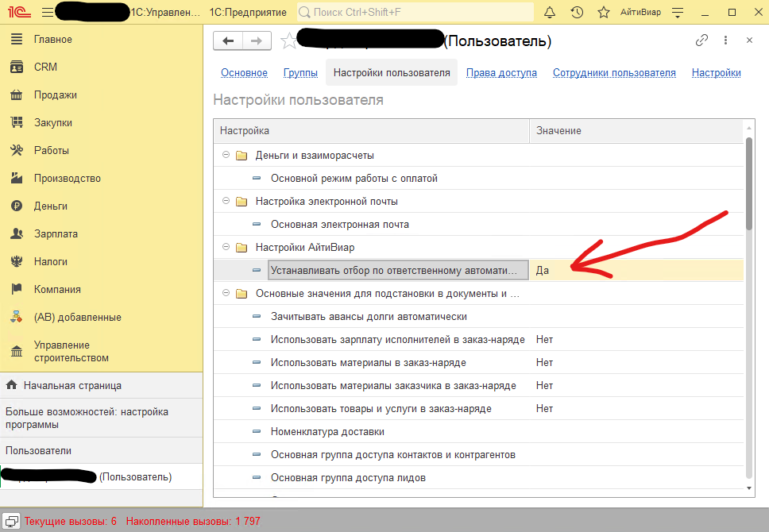Image resolution: width=769 pixels, height=532 pixels.
Task: Open the CRM section
Action: [45, 67]
